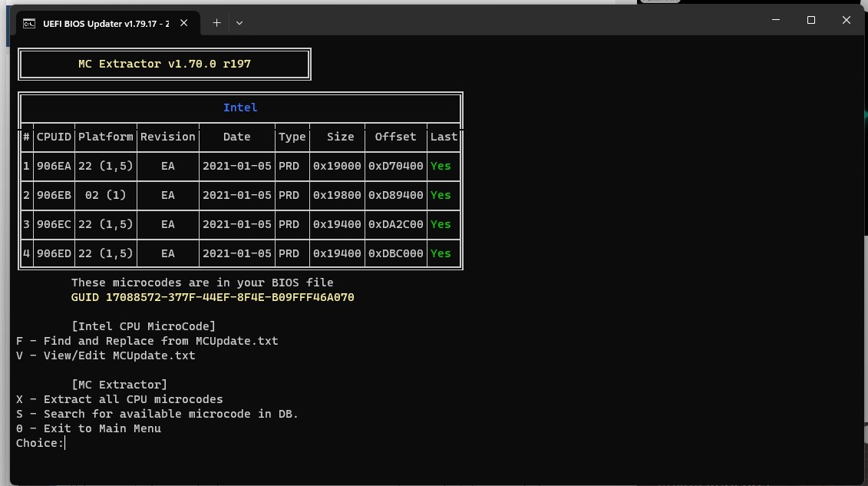This screenshot has height=486, width=868.
Task: Click '0 - Exit to Main Menu'
Action: point(88,428)
